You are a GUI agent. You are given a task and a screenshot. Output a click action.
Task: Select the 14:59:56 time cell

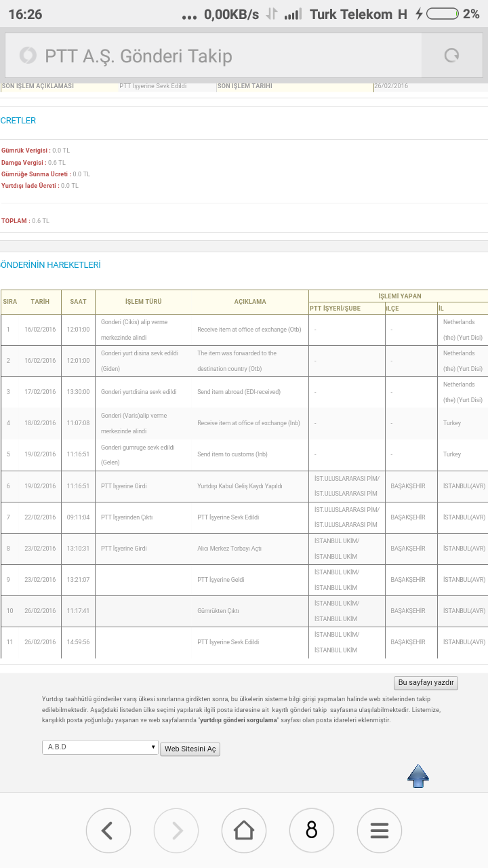78,642
